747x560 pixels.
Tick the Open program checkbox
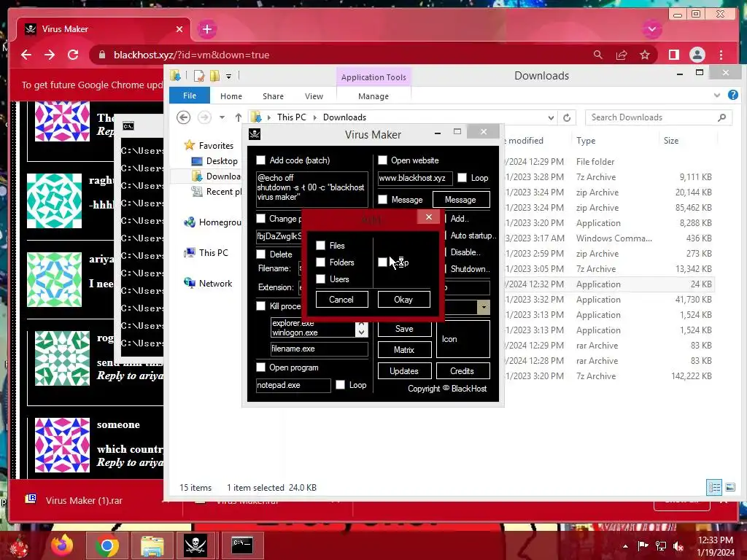[x=260, y=367]
